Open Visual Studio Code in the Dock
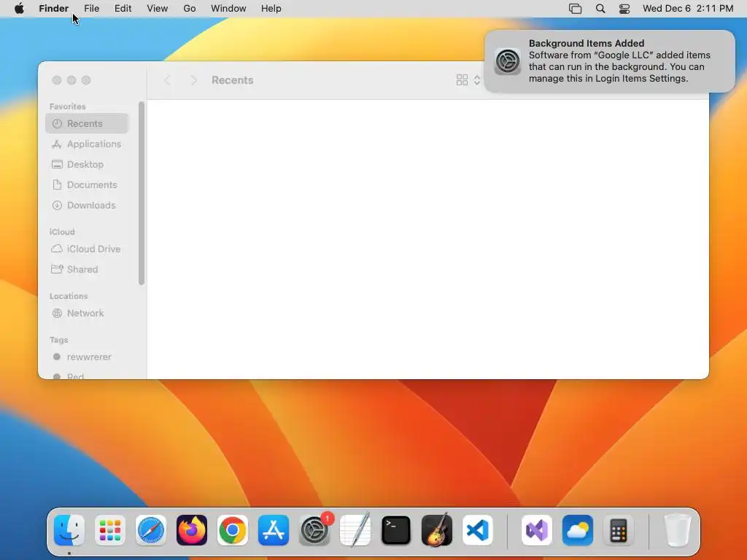Screen dimensions: 747x560 click(478, 530)
